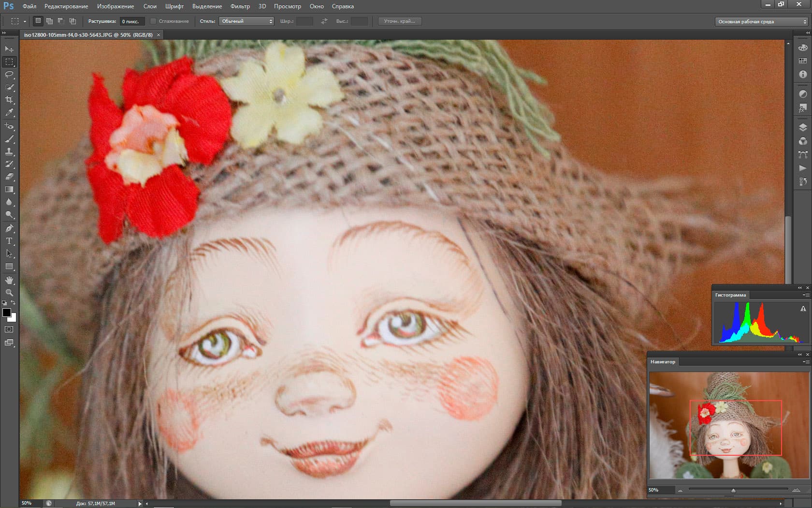The image size is (812, 508).
Task: Select the Quick Selection tool
Action: [x=9, y=87]
